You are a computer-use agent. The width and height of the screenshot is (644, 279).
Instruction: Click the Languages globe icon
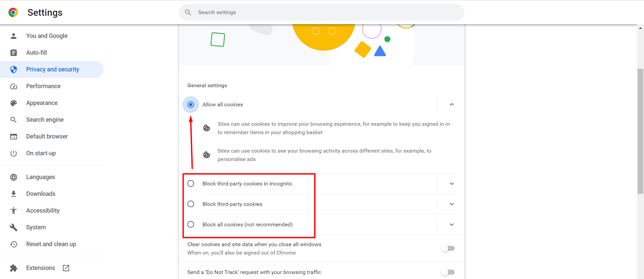pyautogui.click(x=13, y=177)
